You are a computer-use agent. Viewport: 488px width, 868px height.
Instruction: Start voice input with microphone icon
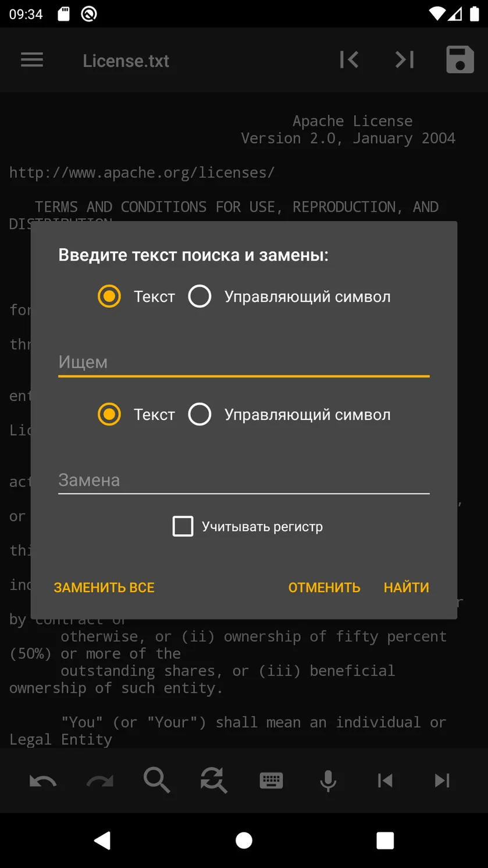(x=328, y=781)
